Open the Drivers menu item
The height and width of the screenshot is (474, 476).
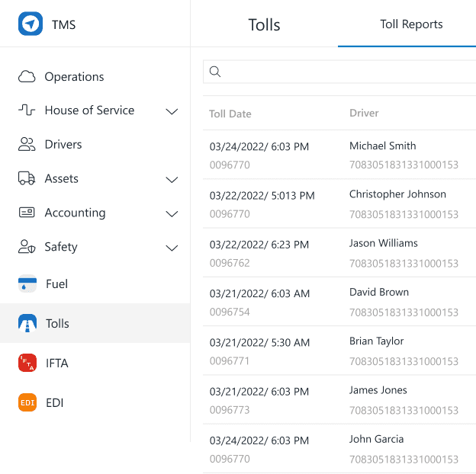tap(63, 144)
